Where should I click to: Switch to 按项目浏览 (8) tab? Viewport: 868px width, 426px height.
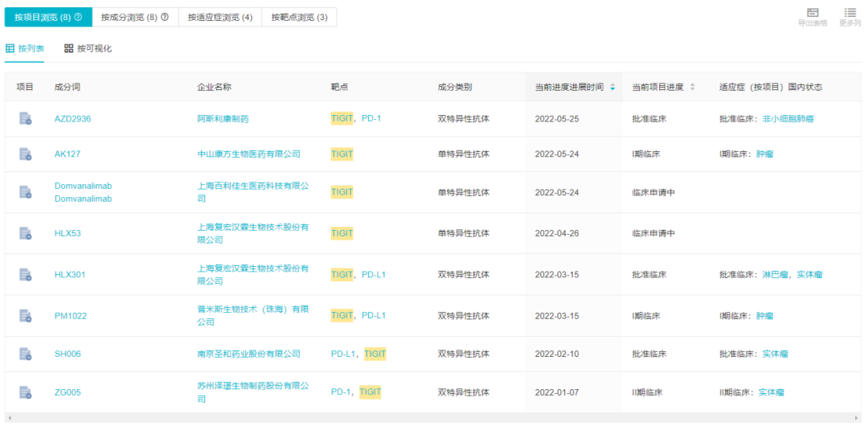[x=48, y=17]
